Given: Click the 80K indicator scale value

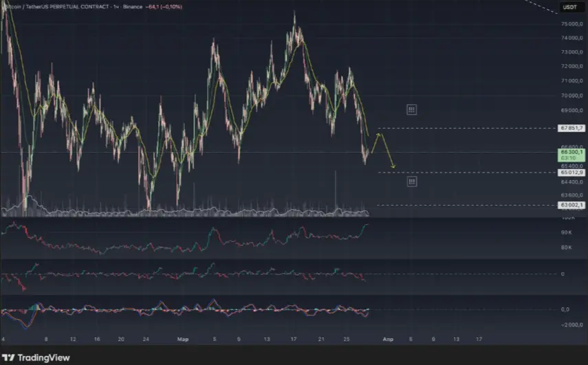Looking at the screenshot, I should click(x=566, y=247).
